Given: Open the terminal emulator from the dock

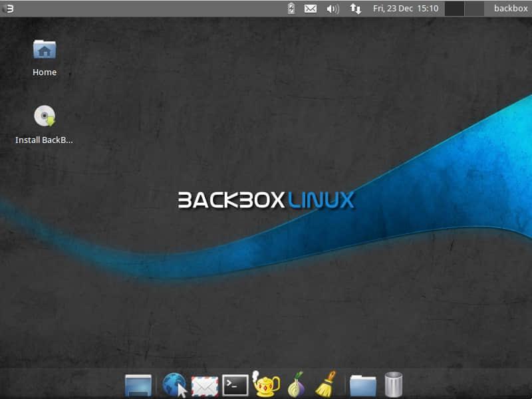Looking at the screenshot, I should [x=235, y=385].
